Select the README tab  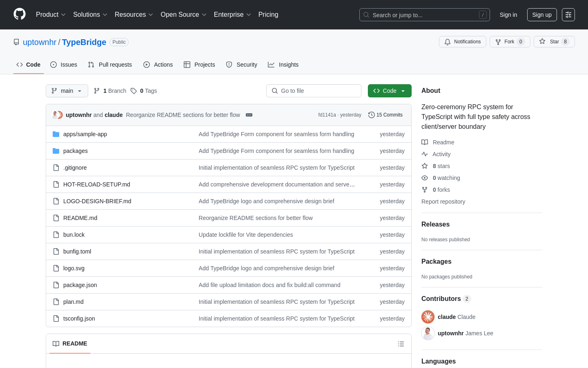[70, 344]
